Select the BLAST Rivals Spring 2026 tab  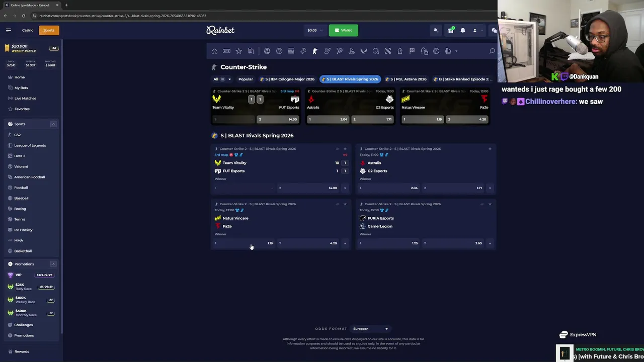(350, 79)
